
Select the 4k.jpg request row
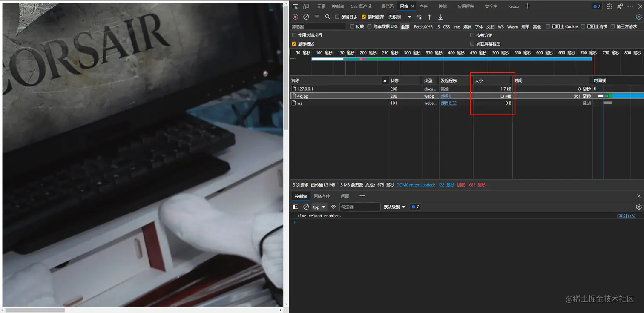click(x=467, y=96)
